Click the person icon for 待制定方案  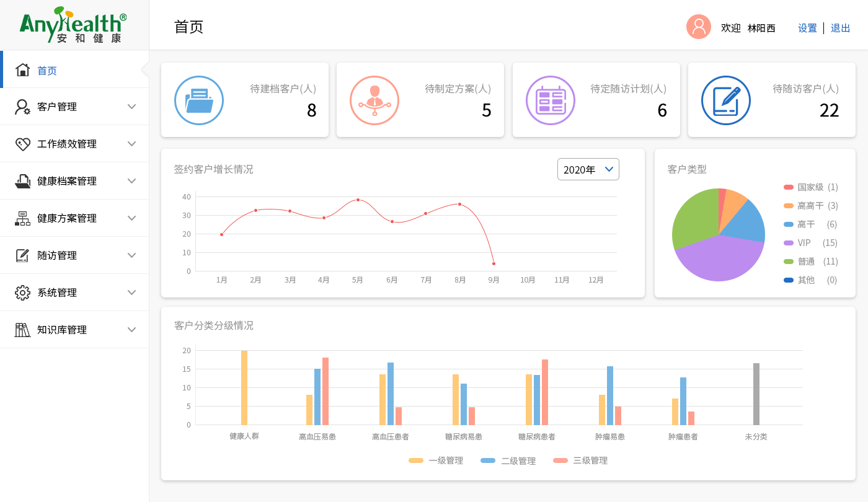(x=374, y=100)
